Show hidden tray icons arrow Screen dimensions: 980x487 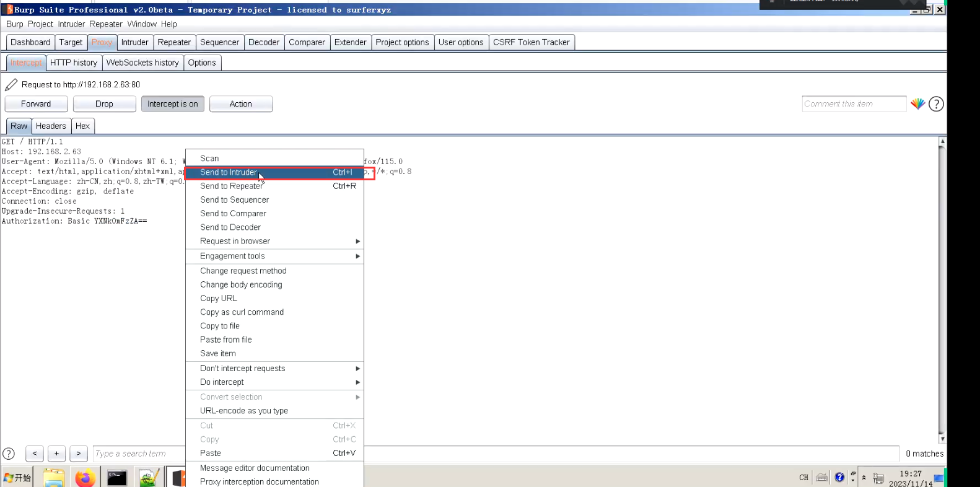[x=864, y=478]
